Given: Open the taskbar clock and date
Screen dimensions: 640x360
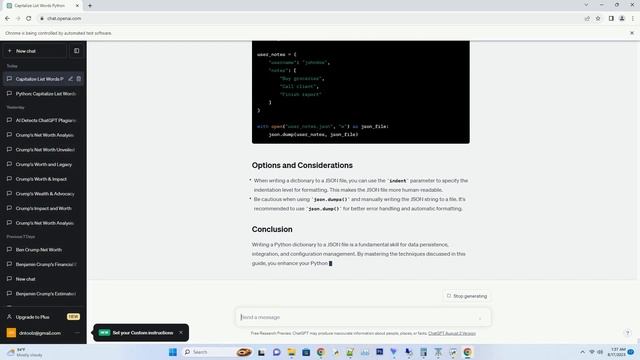Looking at the screenshot, I should [616, 352].
